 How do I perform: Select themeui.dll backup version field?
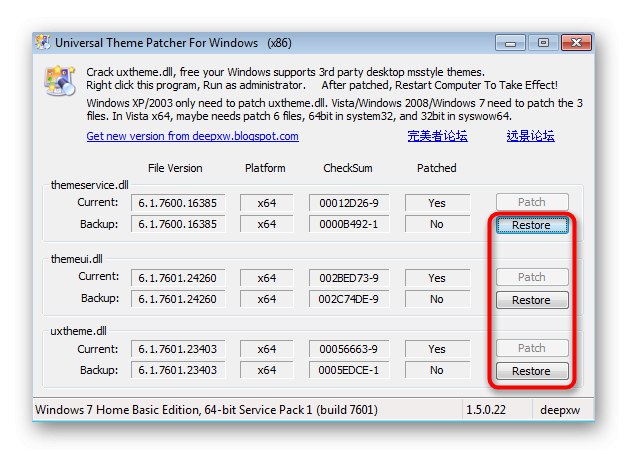coord(178,299)
